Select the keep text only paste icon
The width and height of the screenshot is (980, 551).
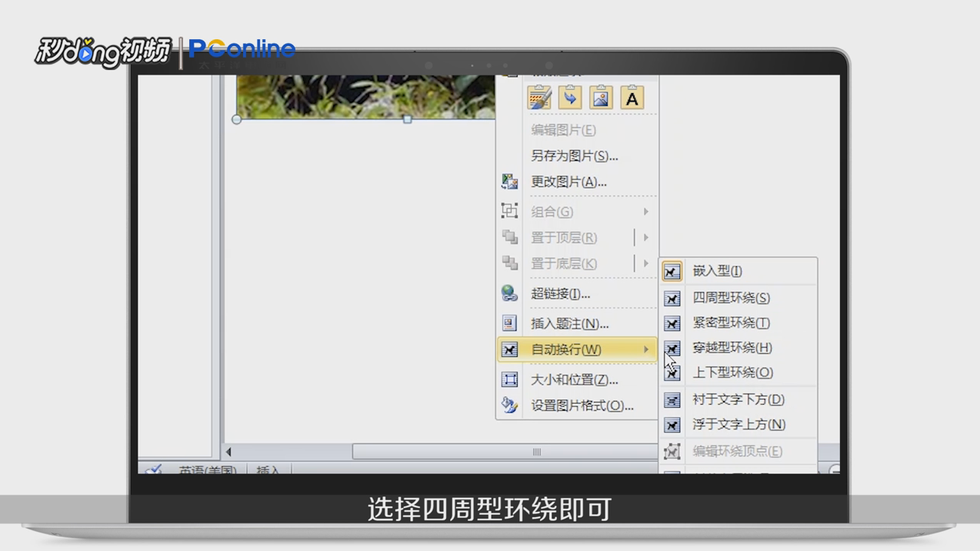point(631,98)
